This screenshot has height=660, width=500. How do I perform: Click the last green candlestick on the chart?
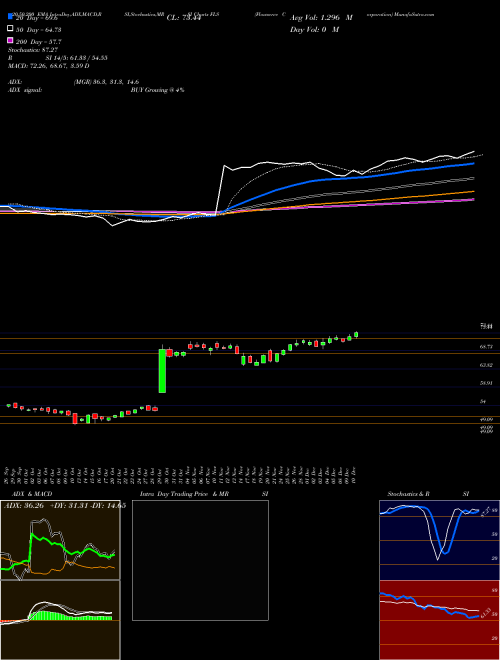click(x=356, y=335)
